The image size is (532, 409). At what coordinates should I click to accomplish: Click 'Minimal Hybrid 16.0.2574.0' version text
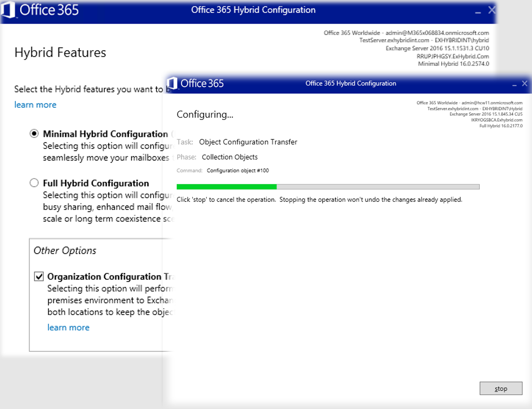(454, 64)
